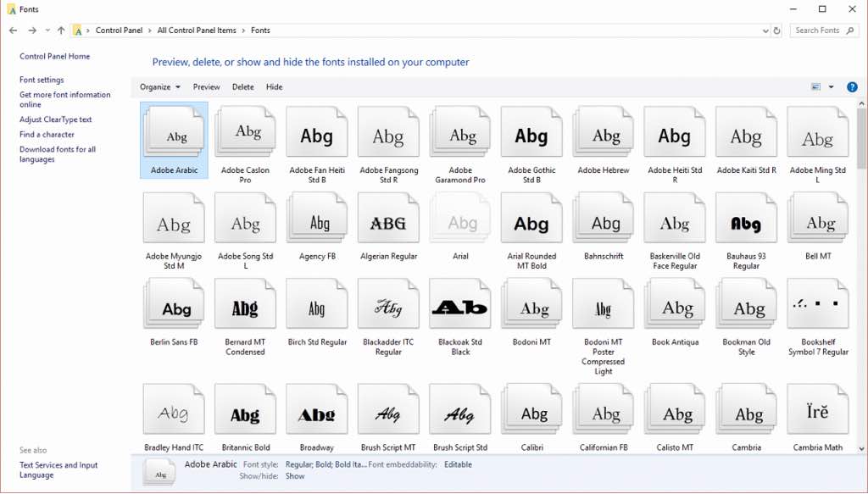Open Download fonts for all languages

point(58,154)
